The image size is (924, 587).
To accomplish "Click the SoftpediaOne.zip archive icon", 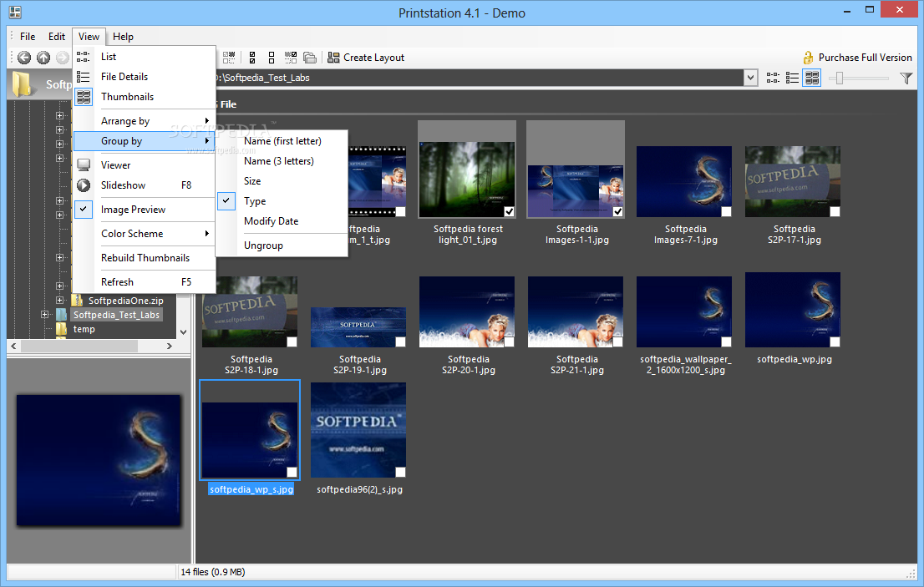I will 77,301.
